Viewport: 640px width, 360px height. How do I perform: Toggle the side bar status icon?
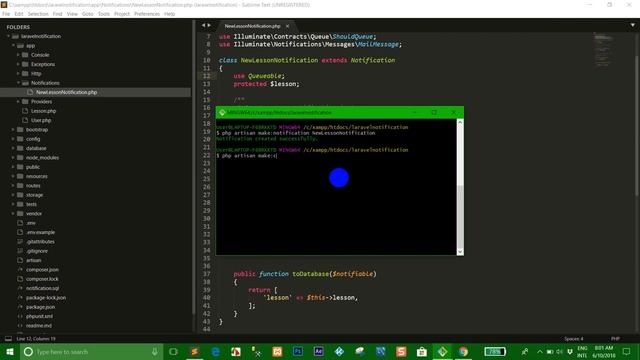(x=8, y=338)
